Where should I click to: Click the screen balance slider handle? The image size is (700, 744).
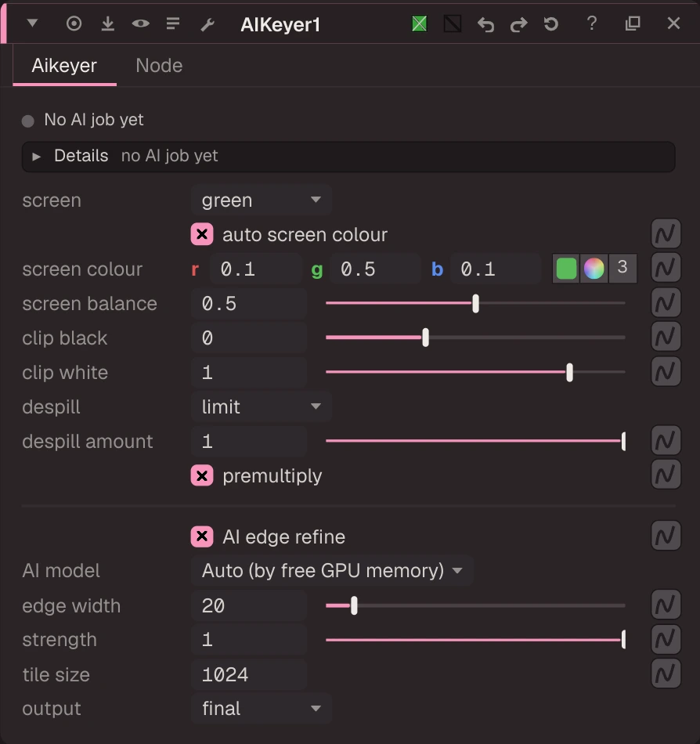coord(476,303)
